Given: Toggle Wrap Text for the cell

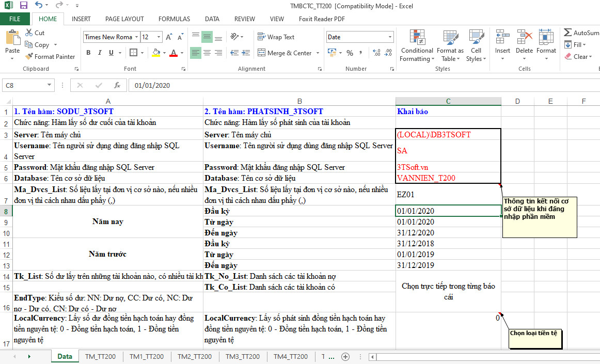Looking at the screenshot, I should click(276, 37).
